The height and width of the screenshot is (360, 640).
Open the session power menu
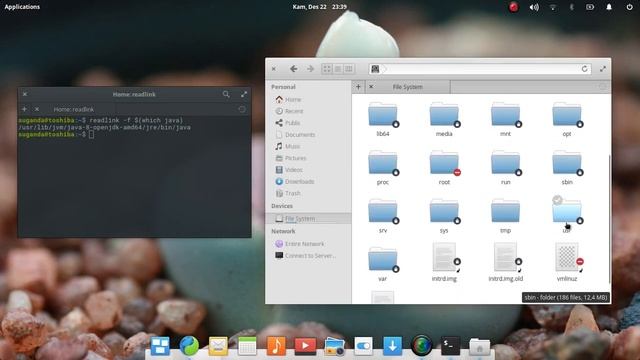pyautogui.click(x=629, y=7)
